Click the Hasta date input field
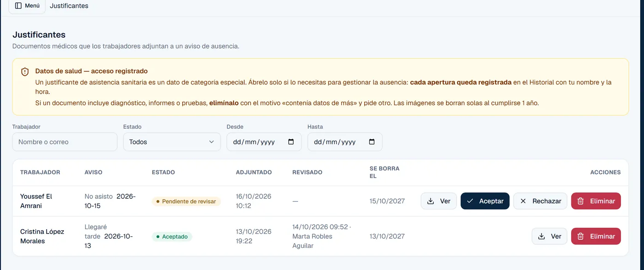This screenshot has width=644, height=270. 345,142
